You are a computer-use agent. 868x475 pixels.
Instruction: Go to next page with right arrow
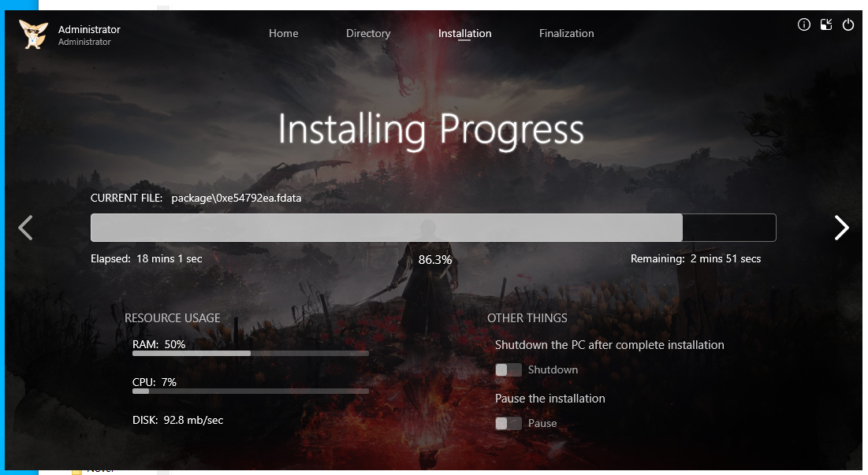pos(841,228)
